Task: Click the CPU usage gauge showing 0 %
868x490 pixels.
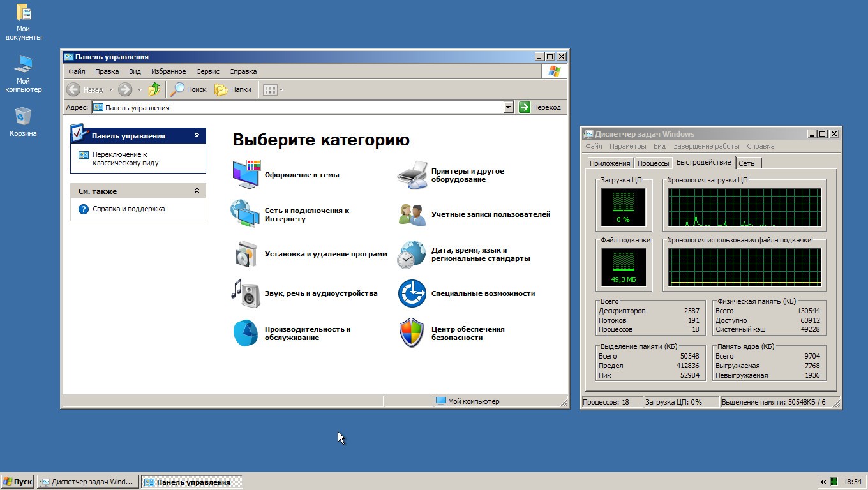Action: 623,207
